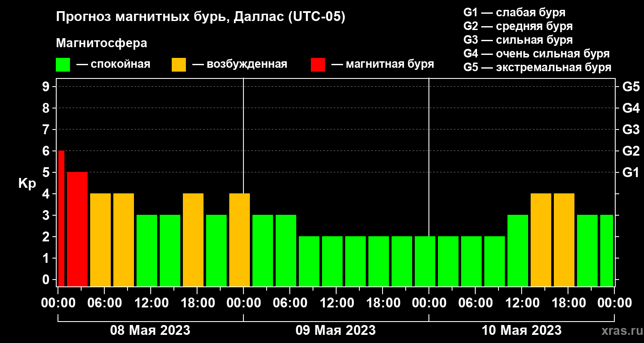Click the '— спокойная' legend label

coord(113,64)
